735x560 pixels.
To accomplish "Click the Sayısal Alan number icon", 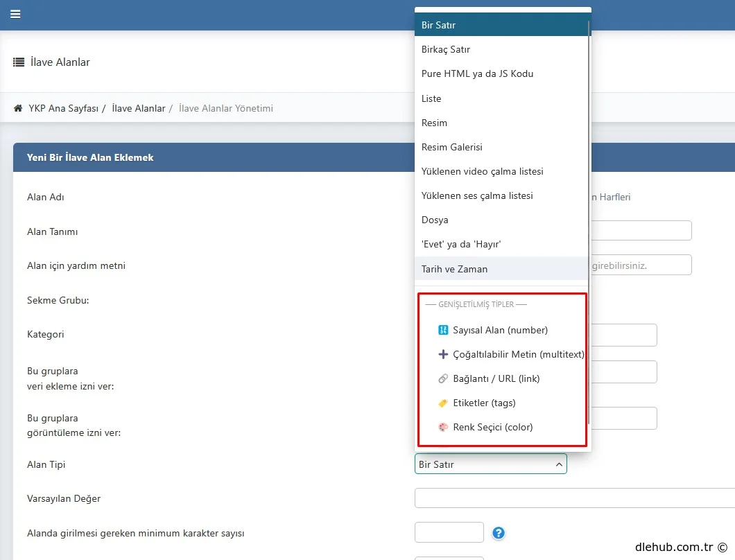I will coord(444,331).
